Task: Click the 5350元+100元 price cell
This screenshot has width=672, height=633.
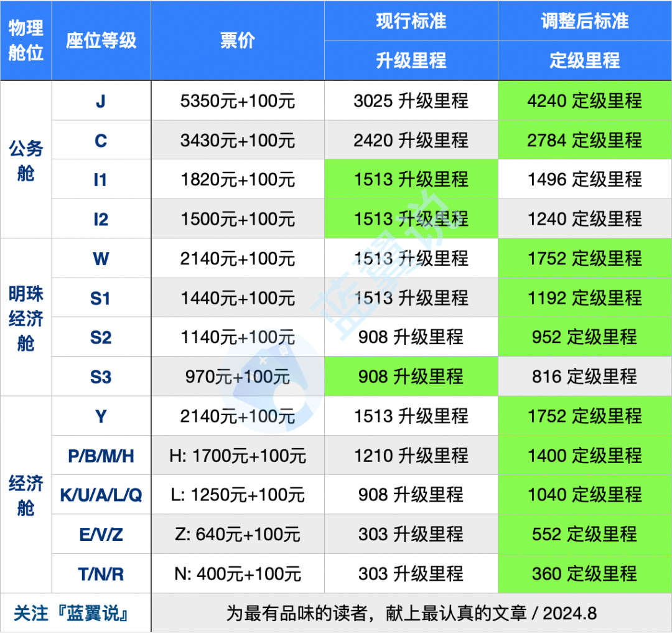Action: click(x=237, y=101)
